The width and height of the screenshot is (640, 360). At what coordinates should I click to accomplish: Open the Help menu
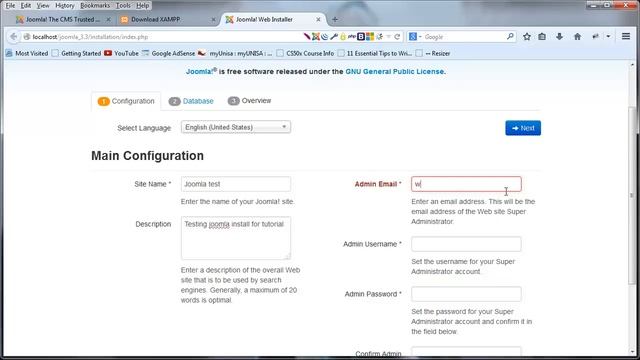[x=142, y=6]
